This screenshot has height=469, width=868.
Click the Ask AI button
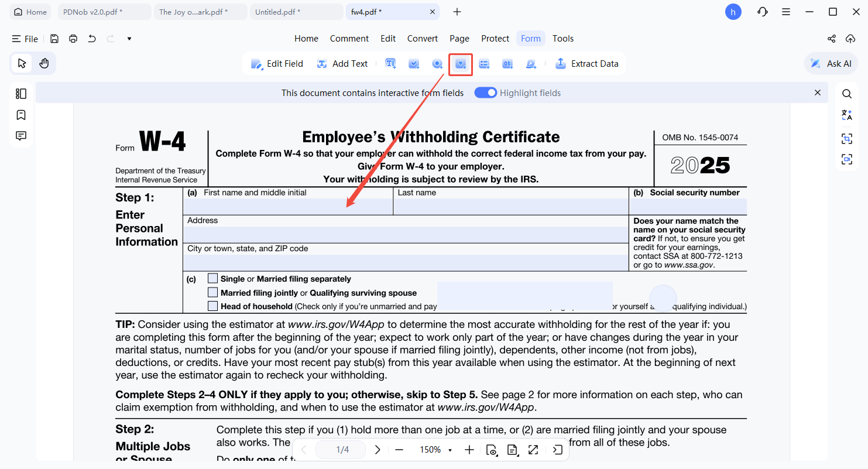[x=831, y=64]
